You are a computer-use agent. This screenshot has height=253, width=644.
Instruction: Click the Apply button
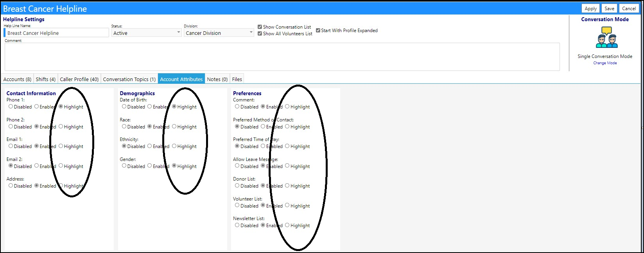[590, 8]
